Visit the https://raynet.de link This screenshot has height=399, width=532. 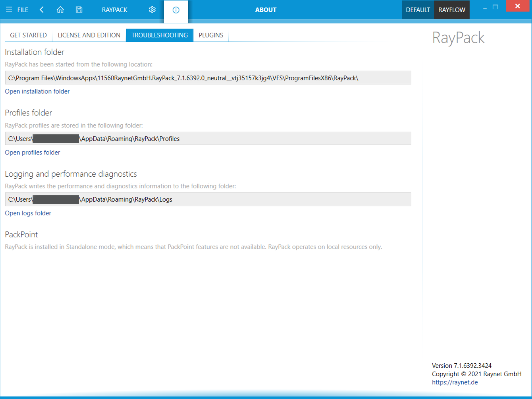coord(455,382)
